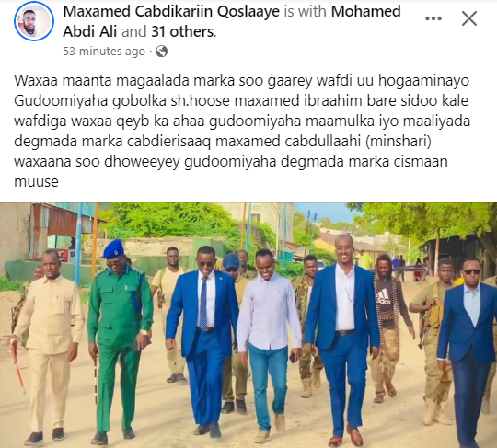
Task: Open Mohamed Abdi Ali's tagged profile link
Action: (232, 21)
